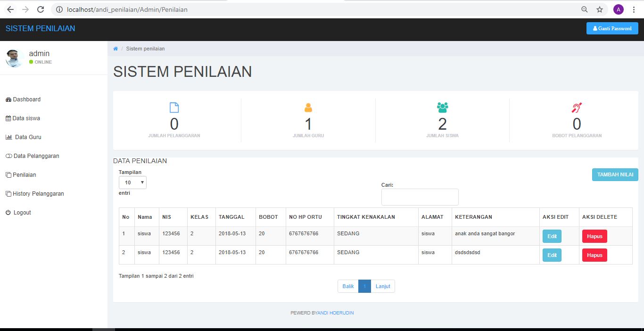Edit the first row entry

pos(552,236)
